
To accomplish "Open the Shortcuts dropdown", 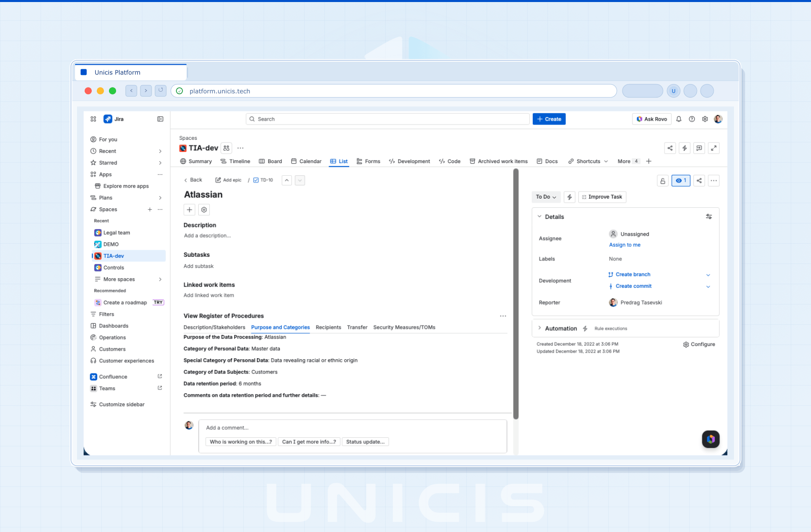I will (x=588, y=161).
